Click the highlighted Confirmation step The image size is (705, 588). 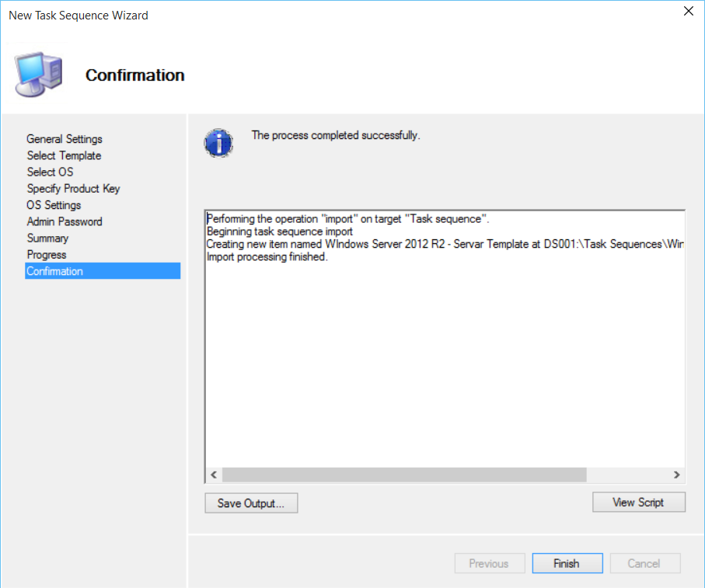click(54, 271)
